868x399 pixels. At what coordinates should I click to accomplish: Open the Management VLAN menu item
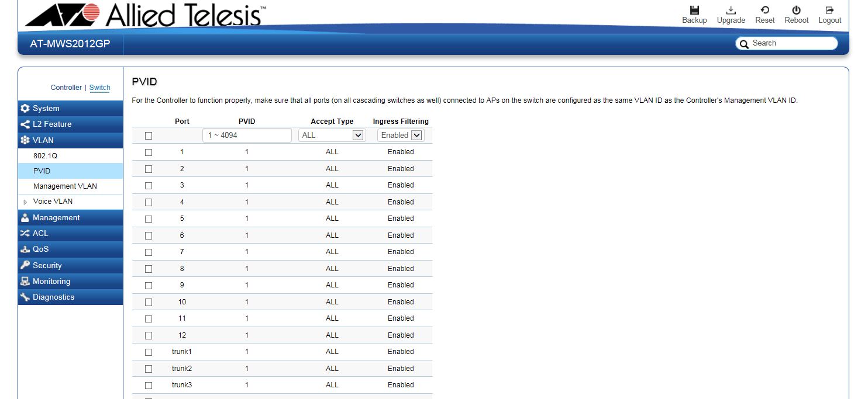(65, 186)
